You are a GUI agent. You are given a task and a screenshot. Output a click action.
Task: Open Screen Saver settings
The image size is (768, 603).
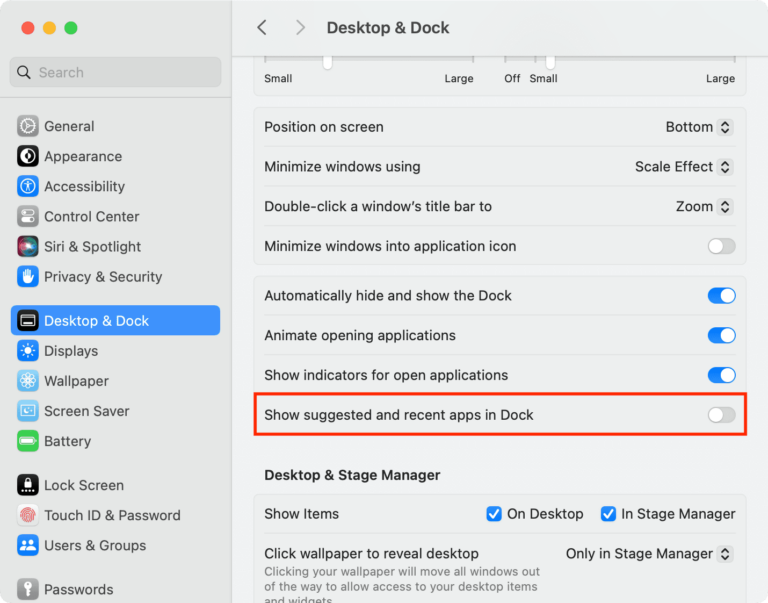point(116,411)
